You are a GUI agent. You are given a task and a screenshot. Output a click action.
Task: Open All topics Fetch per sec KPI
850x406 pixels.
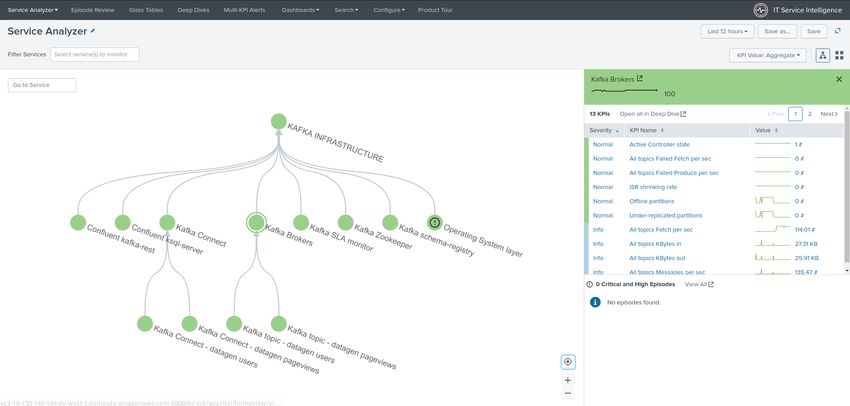[661, 229]
